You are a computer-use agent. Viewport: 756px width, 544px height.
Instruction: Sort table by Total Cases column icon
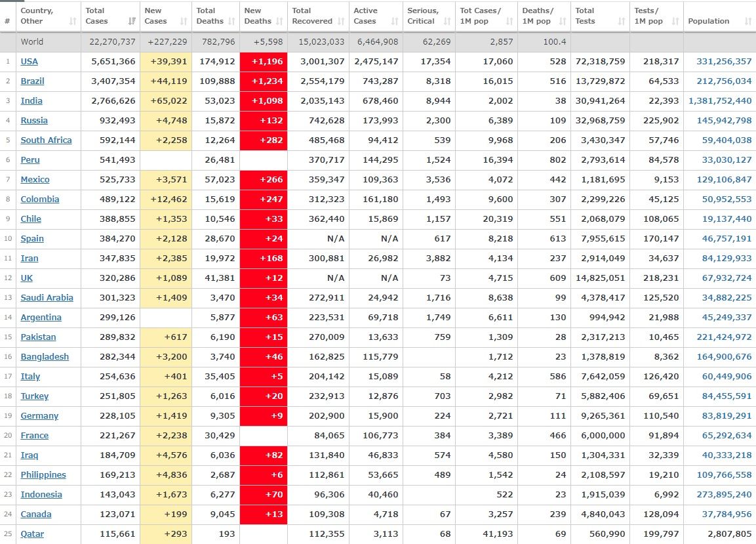point(132,22)
